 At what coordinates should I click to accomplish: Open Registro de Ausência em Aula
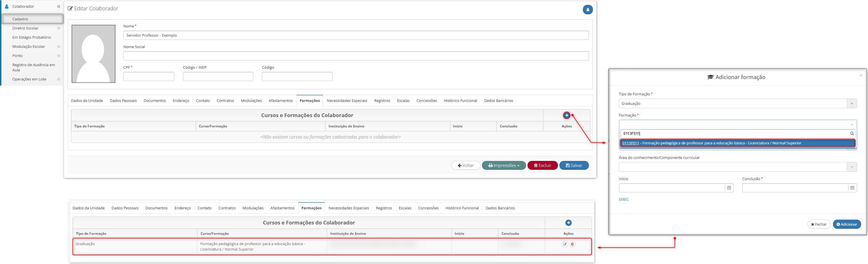click(x=33, y=67)
